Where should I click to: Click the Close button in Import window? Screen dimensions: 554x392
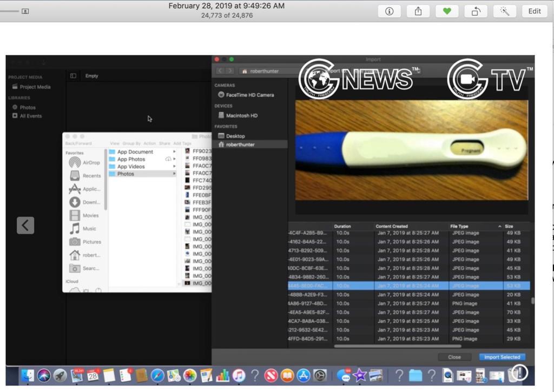tap(454, 357)
